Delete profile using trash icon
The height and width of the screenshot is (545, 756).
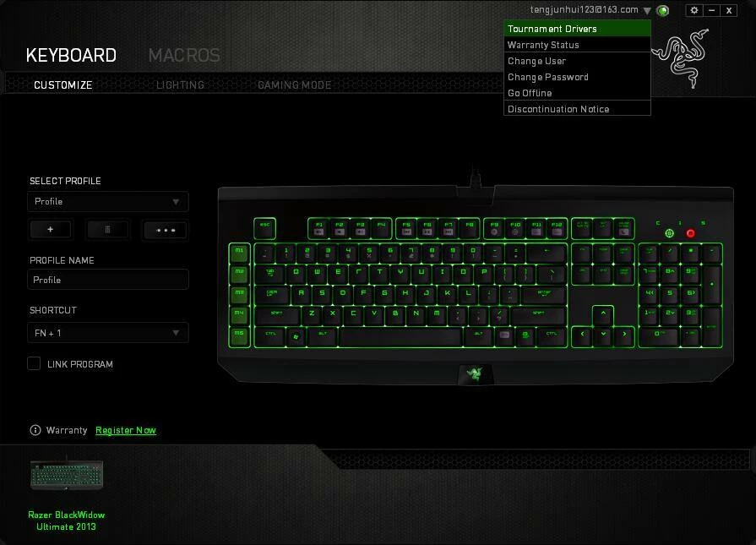pyautogui.click(x=107, y=230)
